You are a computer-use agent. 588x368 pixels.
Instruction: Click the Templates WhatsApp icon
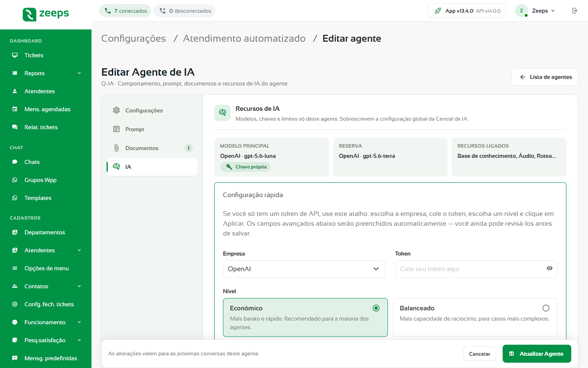tap(15, 198)
